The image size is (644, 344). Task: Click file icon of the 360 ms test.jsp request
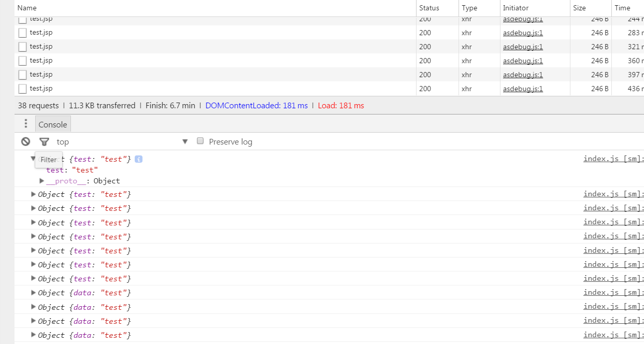[22, 61]
